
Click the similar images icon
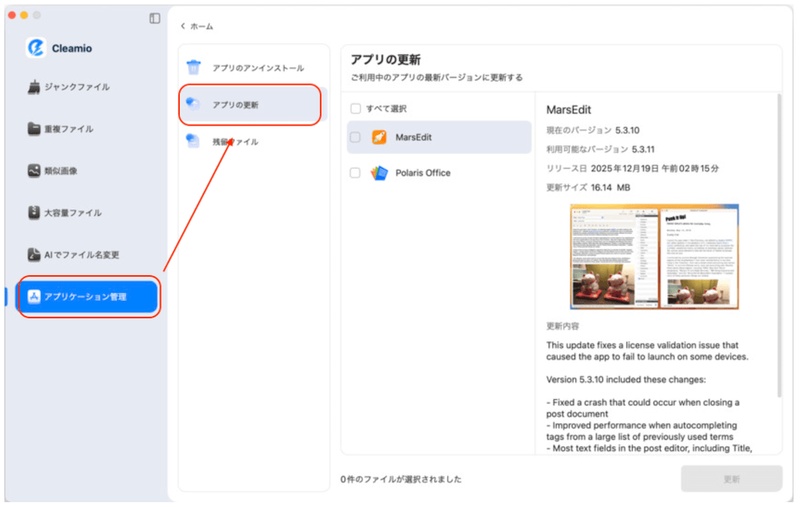pos(34,170)
